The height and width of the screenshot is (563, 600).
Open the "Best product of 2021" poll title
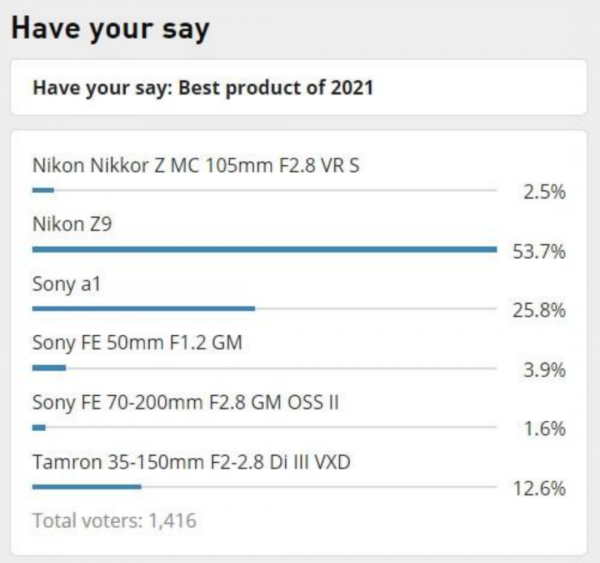click(203, 88)
